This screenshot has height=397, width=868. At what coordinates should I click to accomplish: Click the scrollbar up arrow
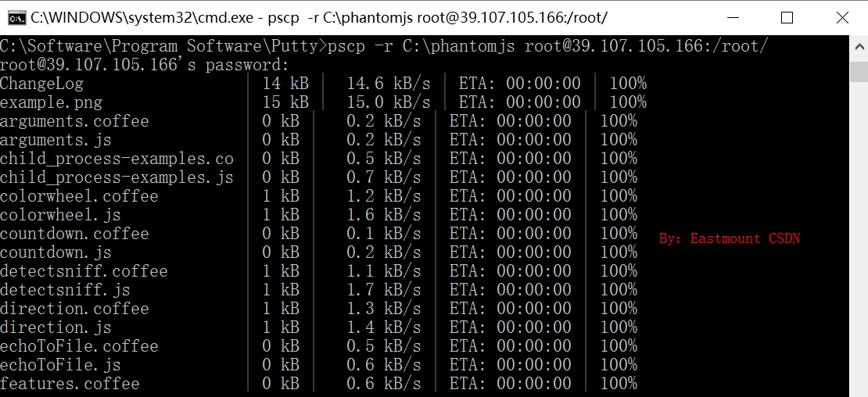[859, 48]
